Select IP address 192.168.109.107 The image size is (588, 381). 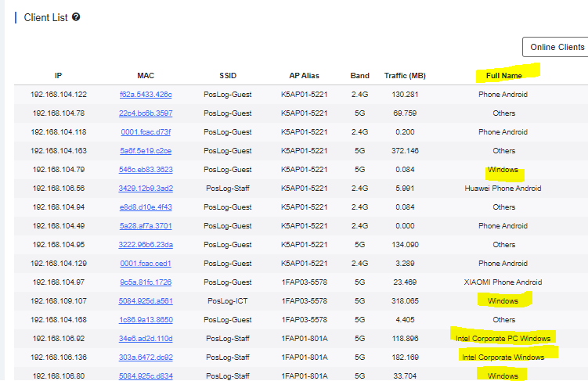pos(59,301)
